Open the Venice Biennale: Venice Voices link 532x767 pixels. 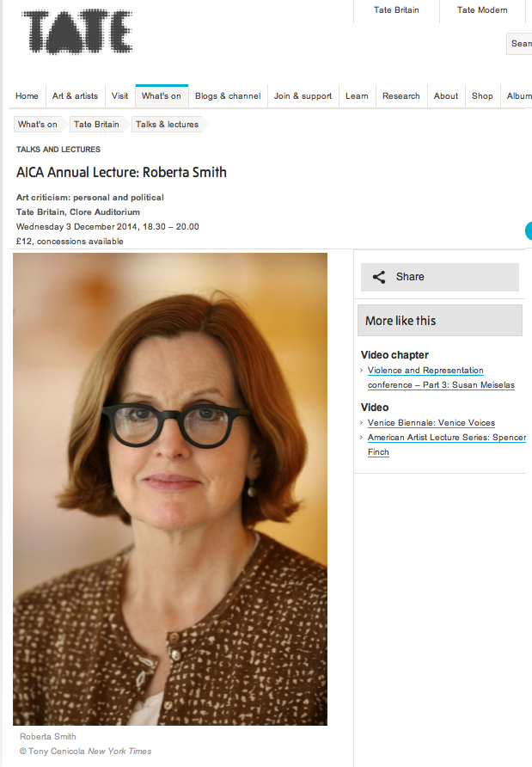click(x=431, y=423)
